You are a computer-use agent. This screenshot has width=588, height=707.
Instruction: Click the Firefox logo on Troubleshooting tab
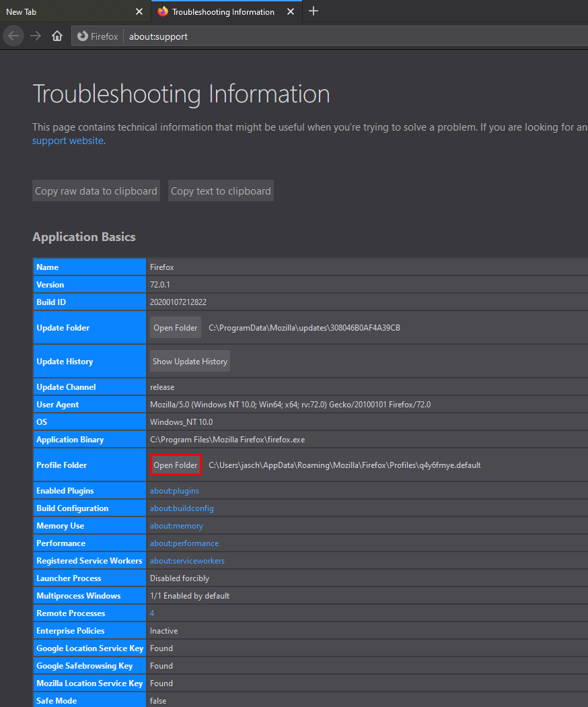point(163,11)
